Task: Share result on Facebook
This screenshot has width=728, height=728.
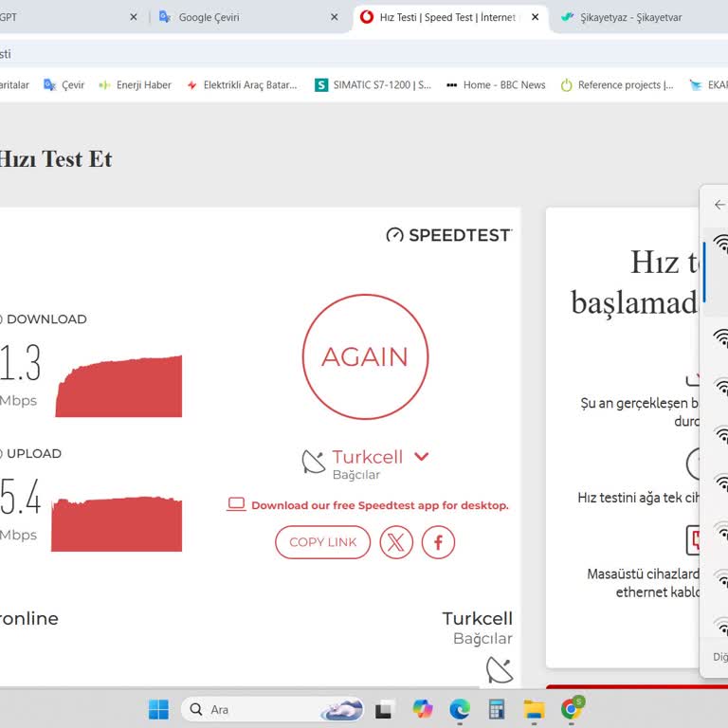Action: (x=438, y=542)
